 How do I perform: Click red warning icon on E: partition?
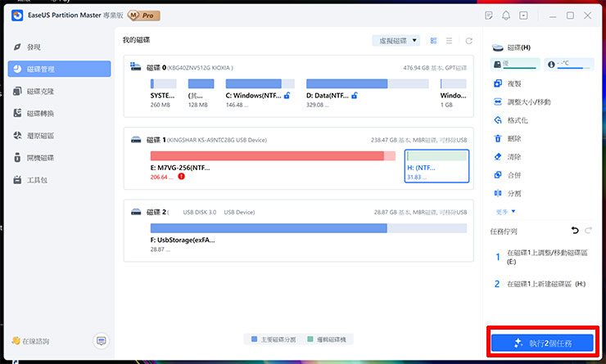tap(181, 177)
